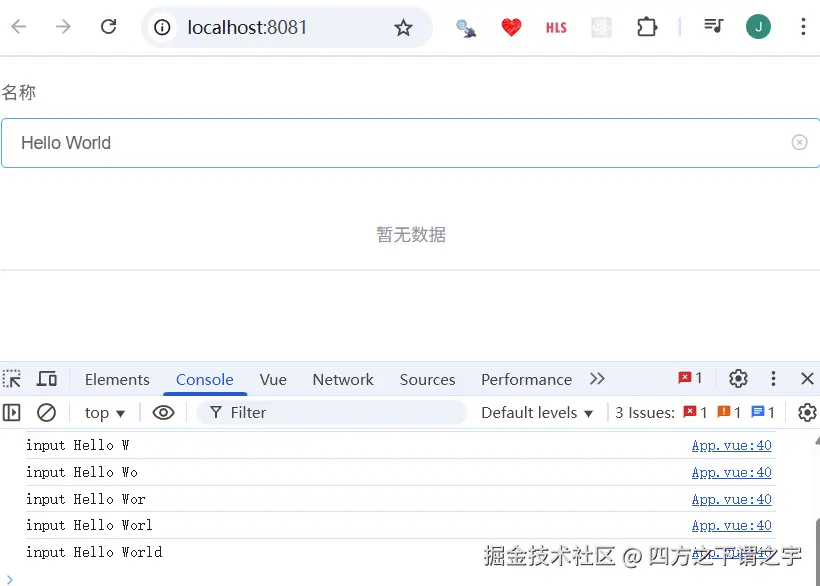Clear the Hello World input
The image size is (820, 586).
click(799, 142)
